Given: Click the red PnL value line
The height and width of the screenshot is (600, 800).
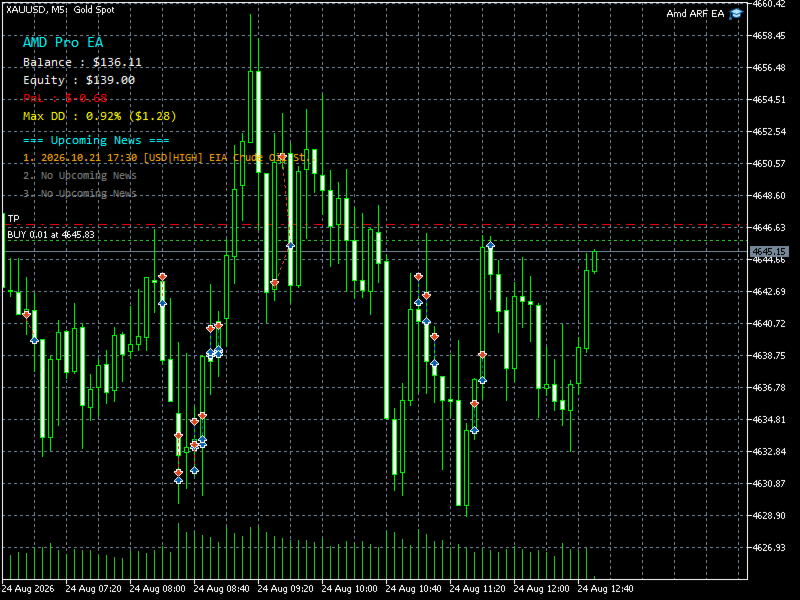Looking at the screenshot, I should click(65, 98).
